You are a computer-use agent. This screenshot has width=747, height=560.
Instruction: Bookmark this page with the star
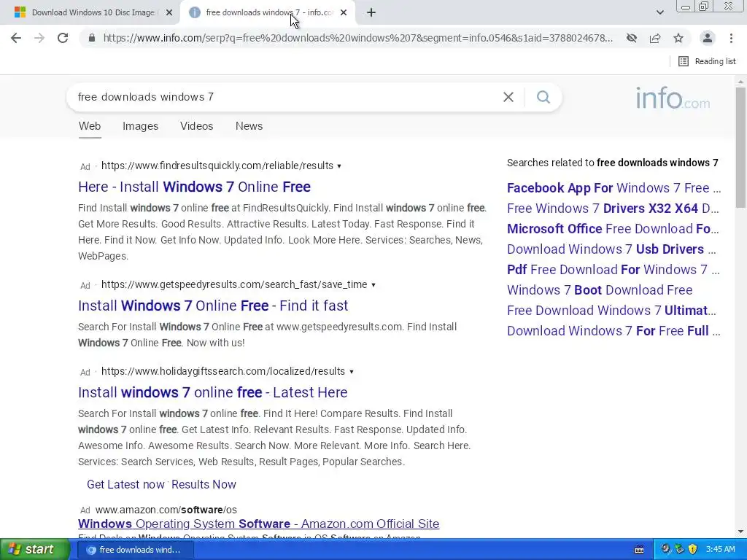[678, 38]
